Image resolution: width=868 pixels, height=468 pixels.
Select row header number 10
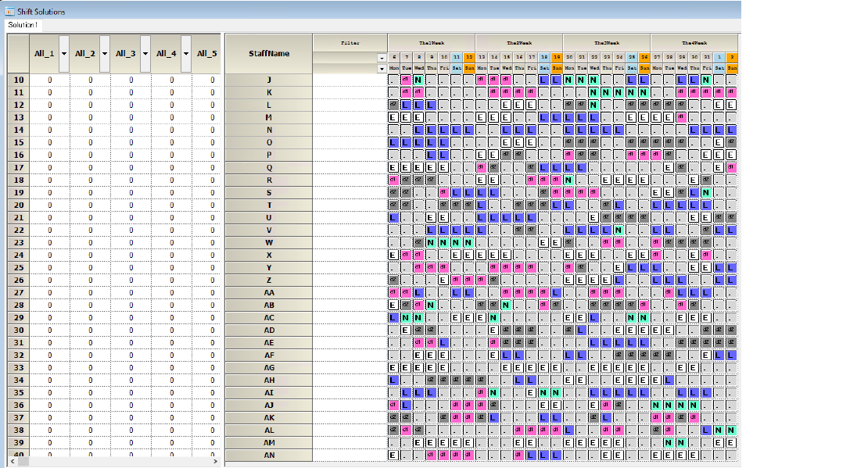(x=18, y=80)
